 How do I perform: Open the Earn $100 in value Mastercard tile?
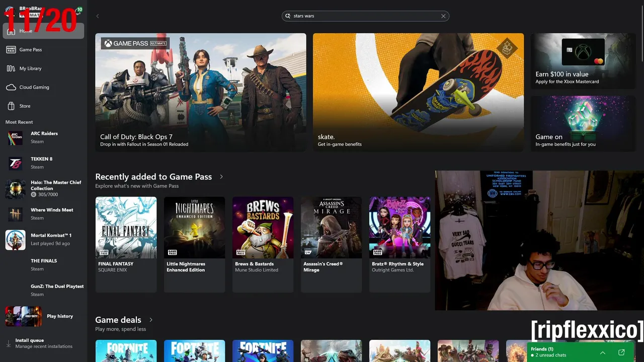[583, 61]
